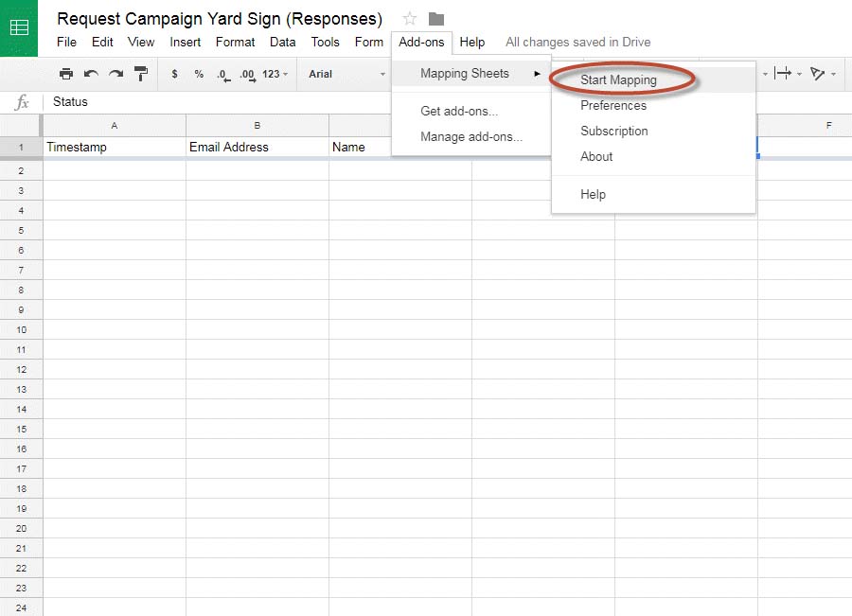852x616 pixels.
Task: Open the 123 number formats dropdown
Action: point(275,74)
